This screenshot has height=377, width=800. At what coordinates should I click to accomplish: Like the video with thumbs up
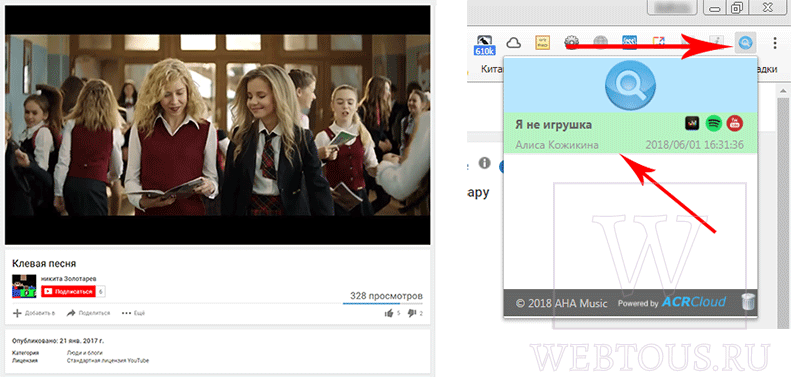point(392,313)
